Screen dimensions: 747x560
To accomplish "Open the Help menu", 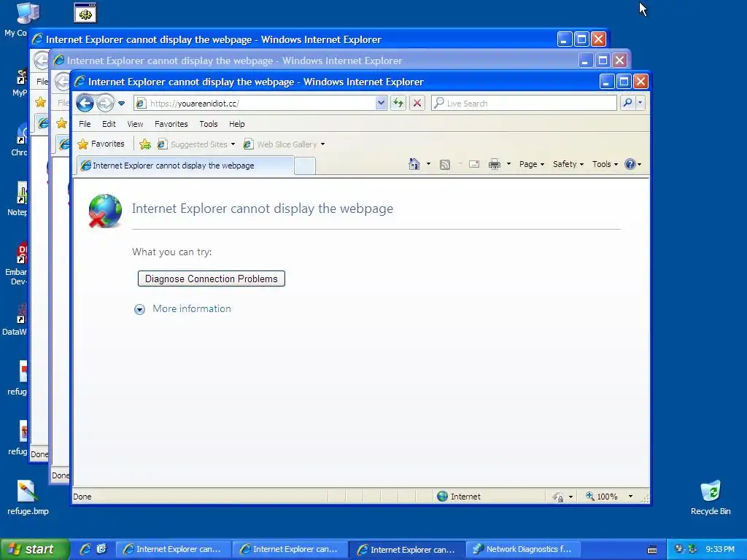I will pos(237,124).
